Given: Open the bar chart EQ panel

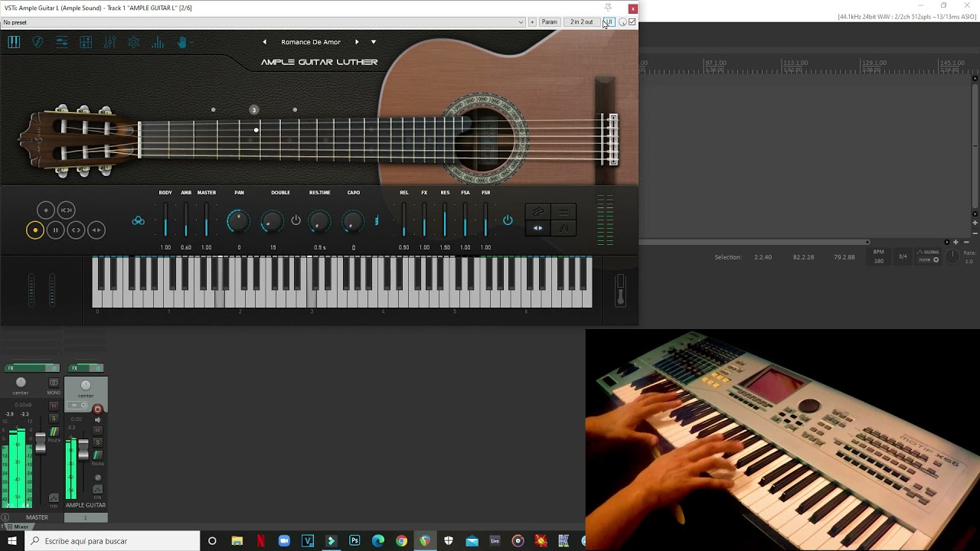Looking at the screenshot, I should point(158,43).
